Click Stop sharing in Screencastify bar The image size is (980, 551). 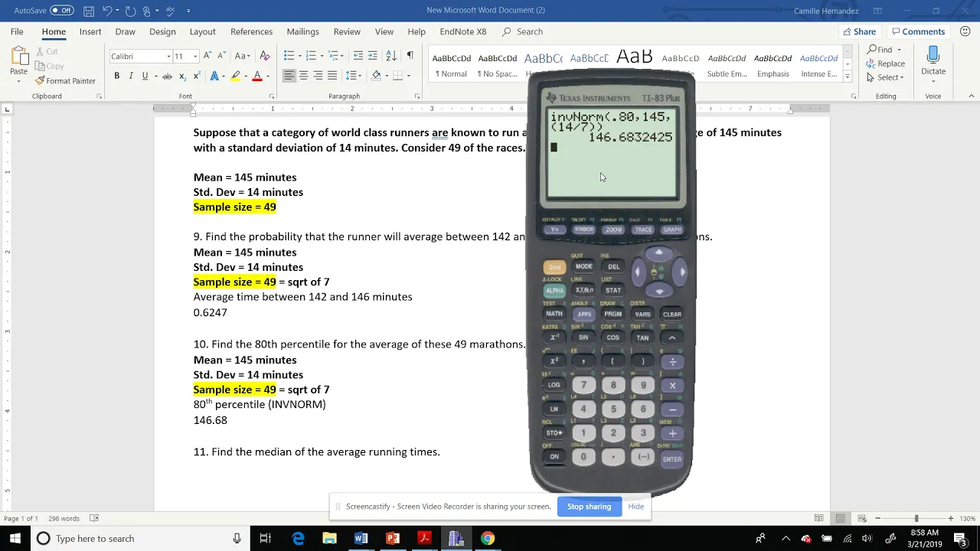point(590,507)
